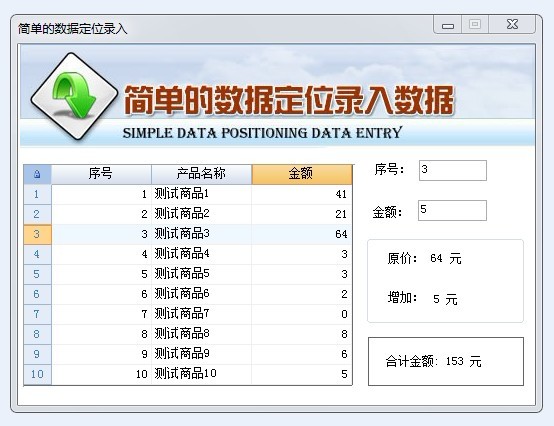
Task: Click the 测试商品9 name cell
Action: coord(201,354)
